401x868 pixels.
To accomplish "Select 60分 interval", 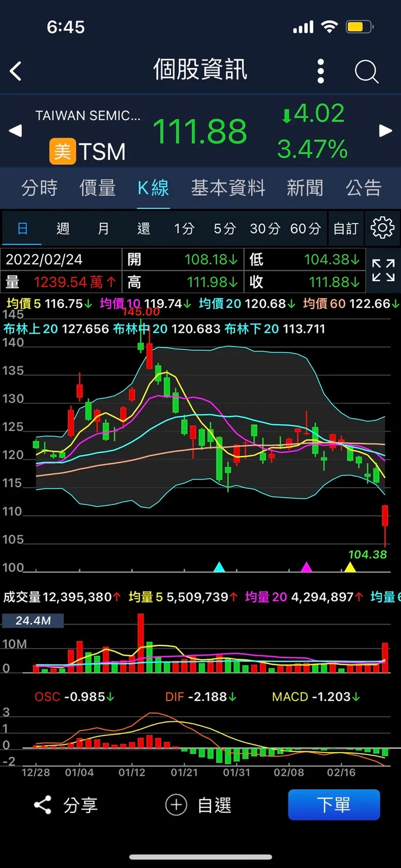I will [306, 229].
